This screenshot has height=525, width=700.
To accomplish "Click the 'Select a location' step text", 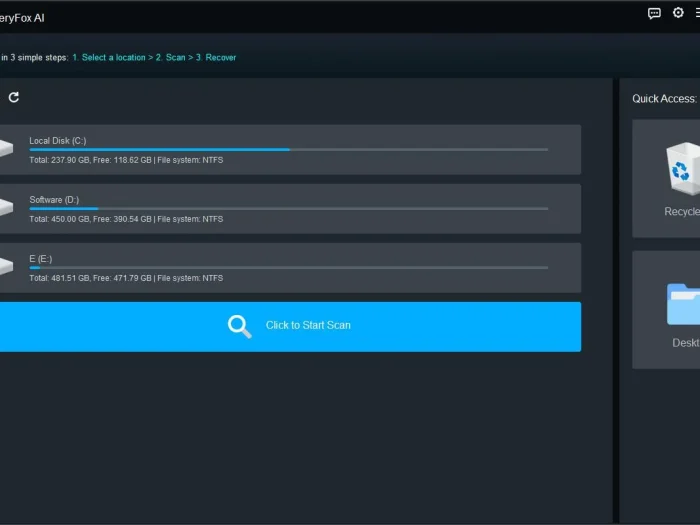I will 115,57.
